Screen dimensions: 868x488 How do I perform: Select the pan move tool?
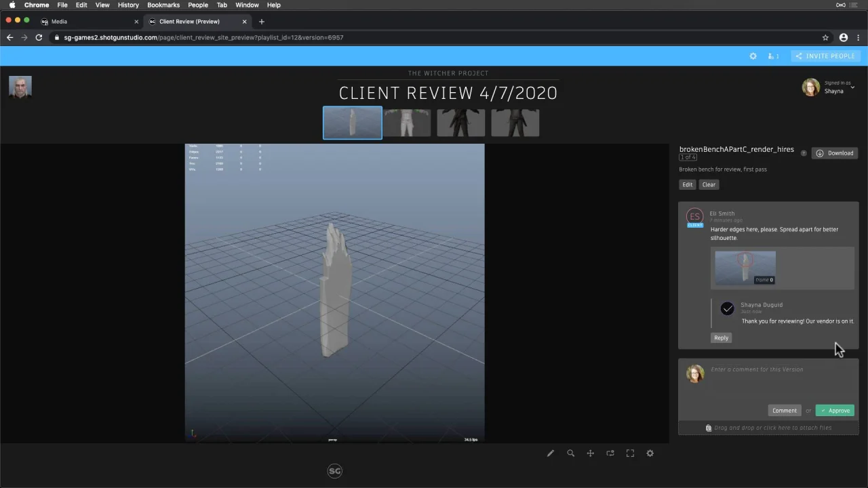[591, 453]
